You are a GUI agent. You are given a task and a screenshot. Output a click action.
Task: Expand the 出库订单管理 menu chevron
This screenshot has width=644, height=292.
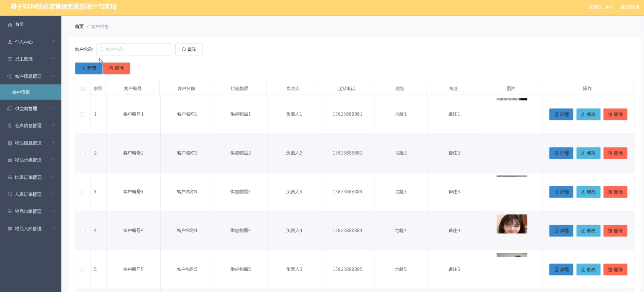(x=53, y=177)
